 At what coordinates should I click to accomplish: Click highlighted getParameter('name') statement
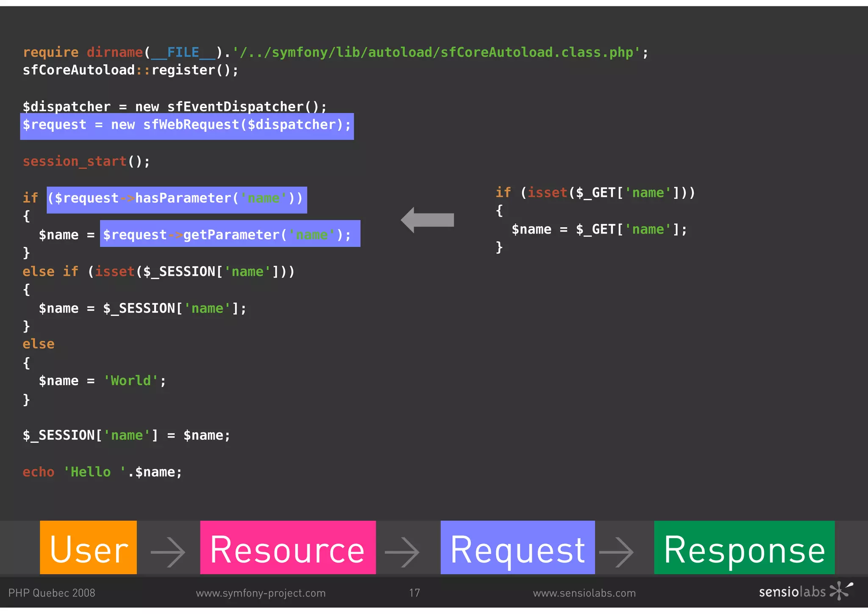coord(230,234)
